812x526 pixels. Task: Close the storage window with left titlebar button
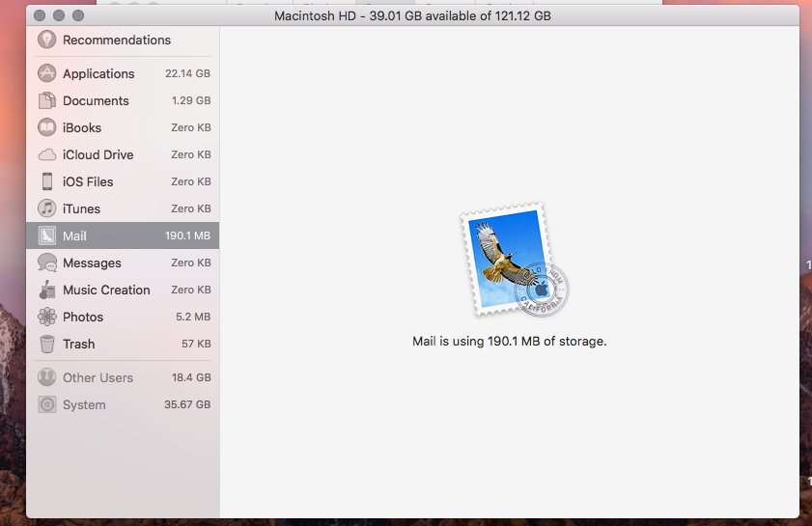pos(40,15)
